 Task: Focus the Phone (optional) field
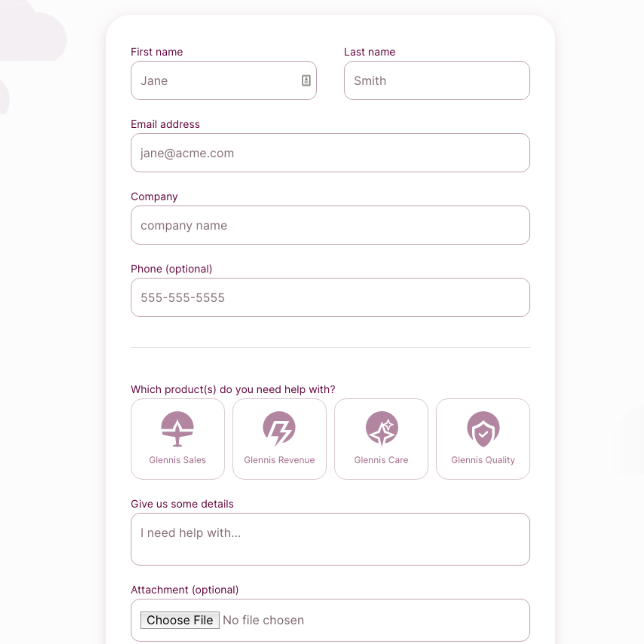pyautogui.click(x=330, y=298)
